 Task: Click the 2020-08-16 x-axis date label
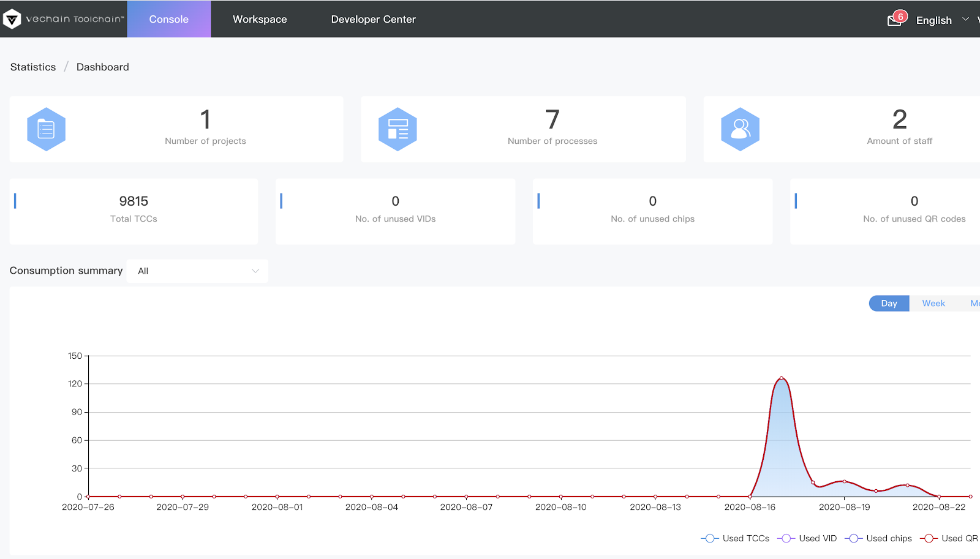(x=750, y=507)
